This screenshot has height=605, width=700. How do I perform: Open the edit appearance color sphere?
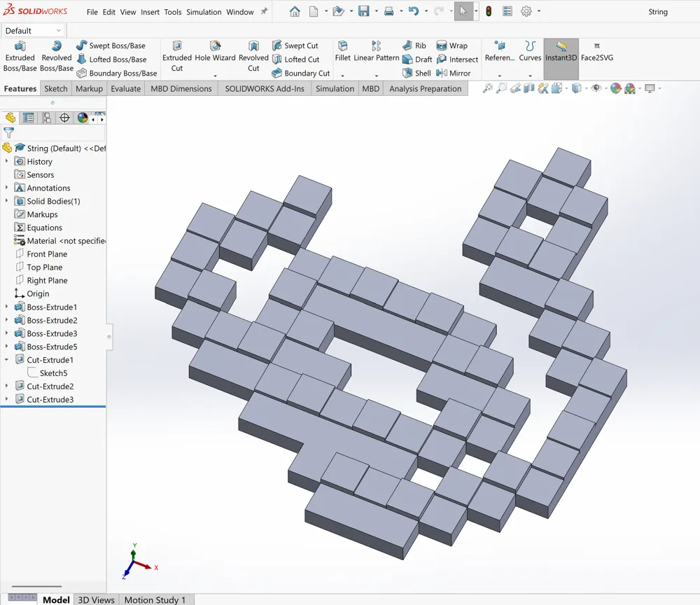coord(615,88)
